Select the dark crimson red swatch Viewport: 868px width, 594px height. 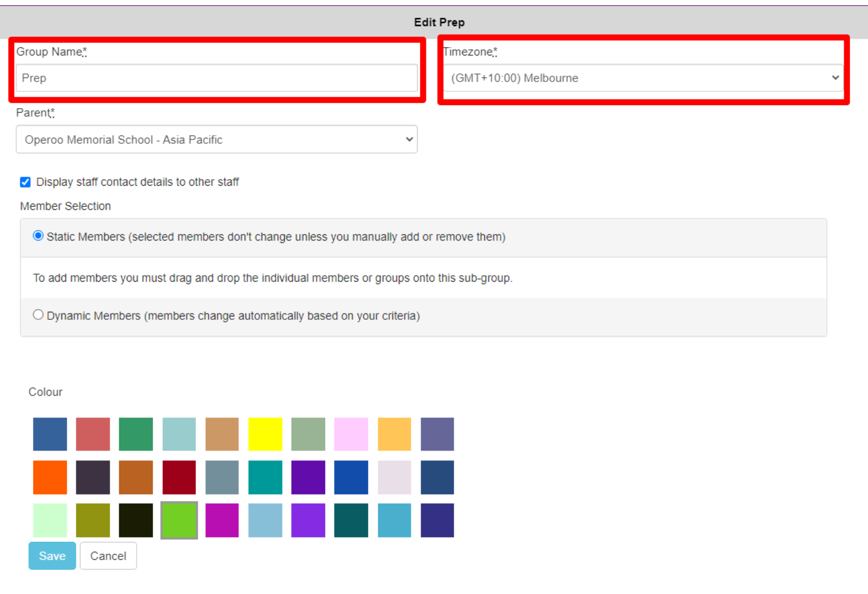tap(179, 477)
